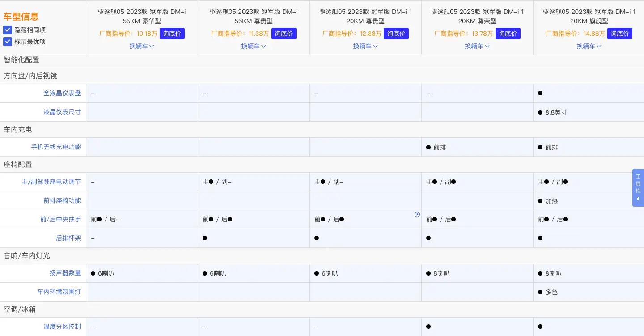644x336 pixels.
Task: Play the video for 前/后中央扶手 feature
Action: pos(417,214)
